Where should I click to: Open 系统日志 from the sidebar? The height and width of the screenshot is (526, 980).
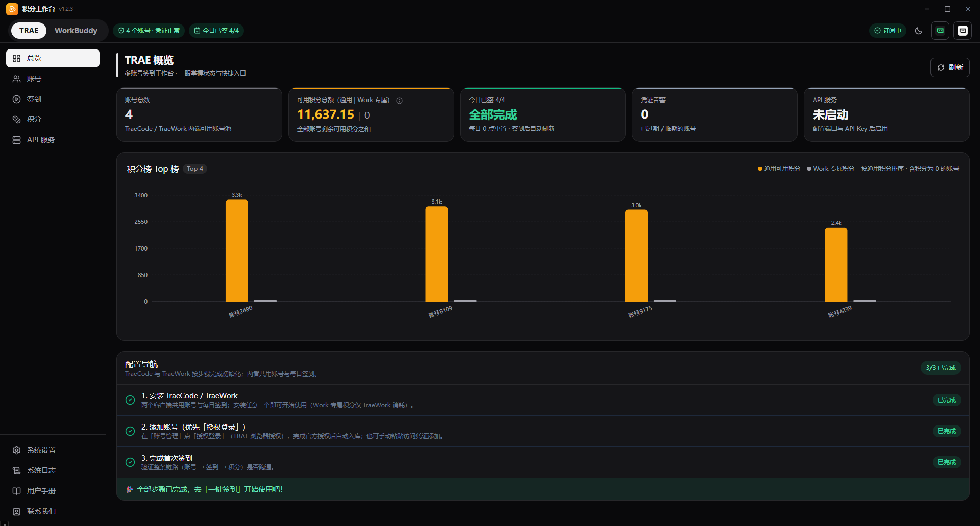(x=53, y=470)
